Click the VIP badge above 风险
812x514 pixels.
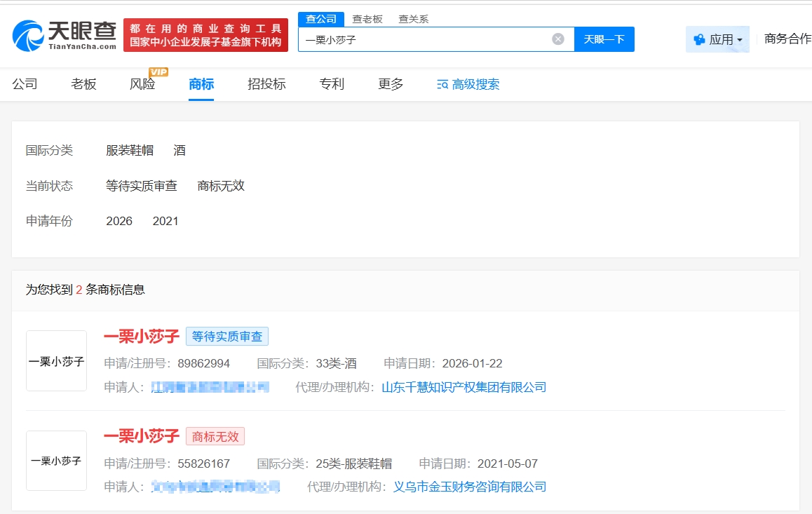(x=158, y=72)
